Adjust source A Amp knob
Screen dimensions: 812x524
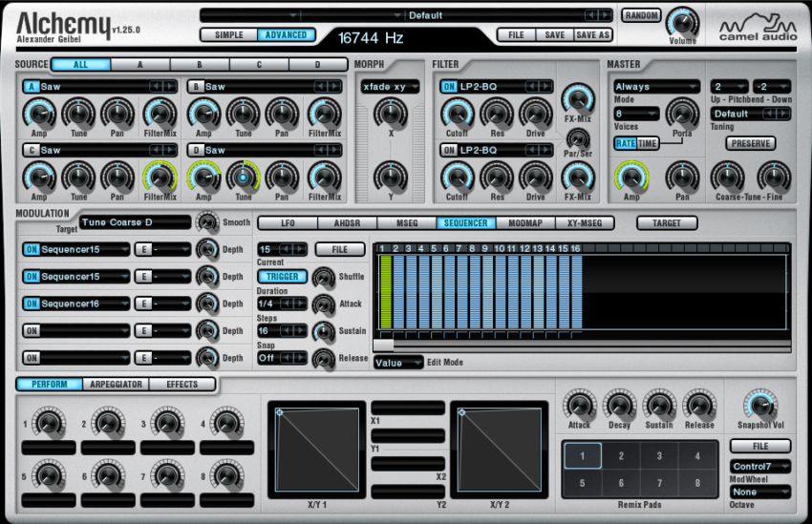point(39,114)
